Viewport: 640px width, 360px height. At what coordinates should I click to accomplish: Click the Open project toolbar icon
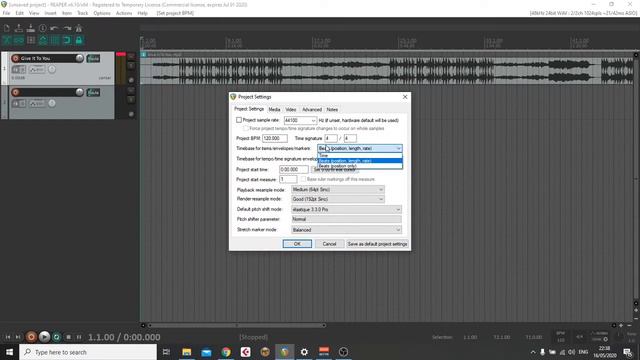(x=19, y=28)
